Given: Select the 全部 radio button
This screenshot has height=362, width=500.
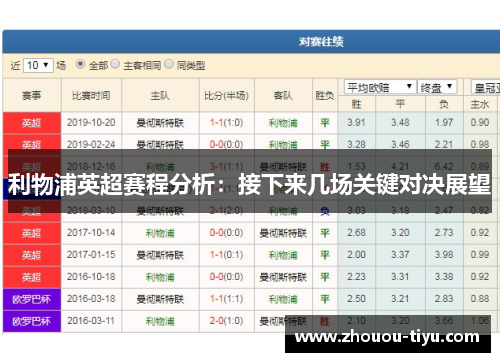Looking at the screenshot, I should 80,64.
